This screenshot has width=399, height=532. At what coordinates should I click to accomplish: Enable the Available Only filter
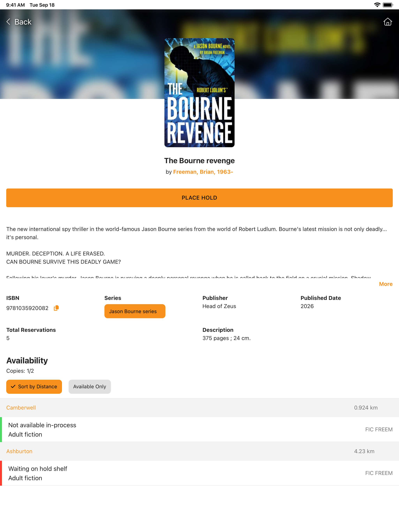[x=90, y=387]
